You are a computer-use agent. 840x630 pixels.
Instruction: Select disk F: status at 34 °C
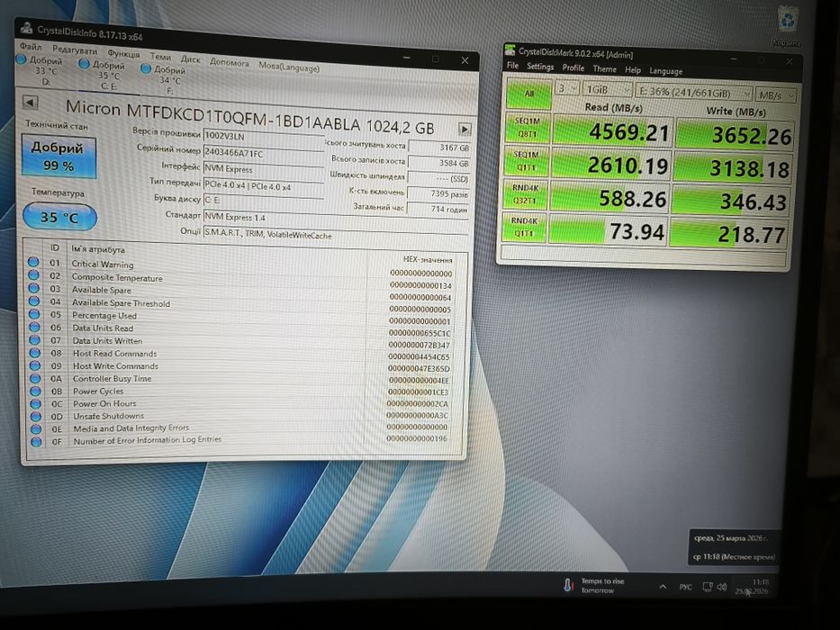(163, 80)
